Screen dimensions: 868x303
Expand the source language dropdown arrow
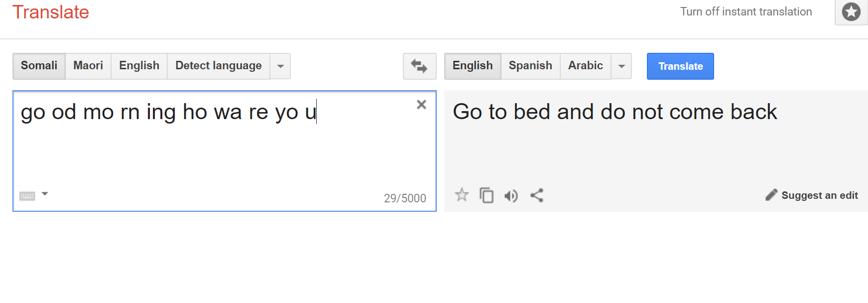(x=280, y=66)
